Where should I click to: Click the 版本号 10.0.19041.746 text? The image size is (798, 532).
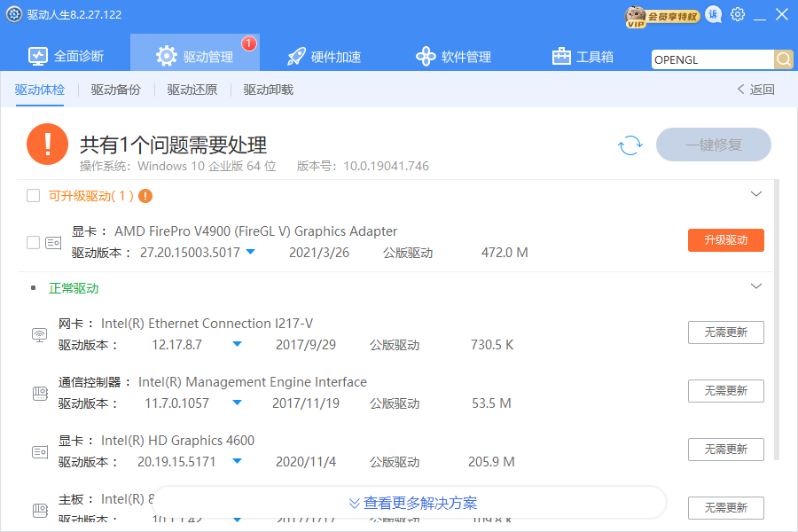(x=363, y=166)
